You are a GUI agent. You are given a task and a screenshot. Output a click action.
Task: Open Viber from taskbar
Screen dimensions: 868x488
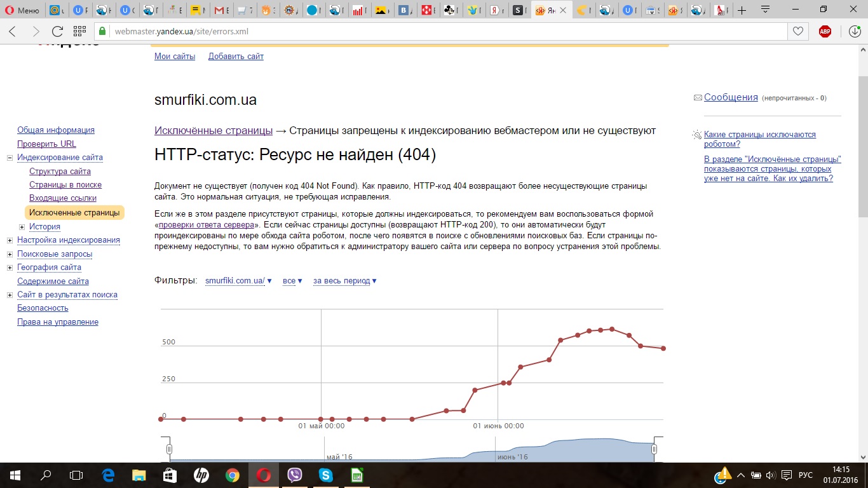point(295,475)
